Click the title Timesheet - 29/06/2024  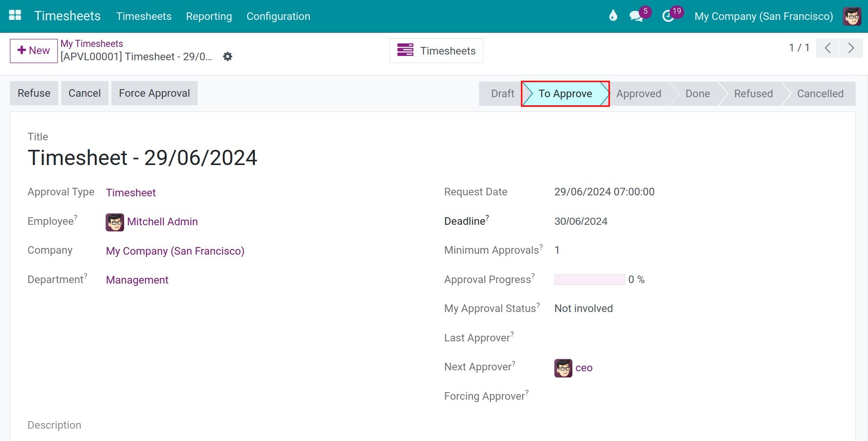142,157
